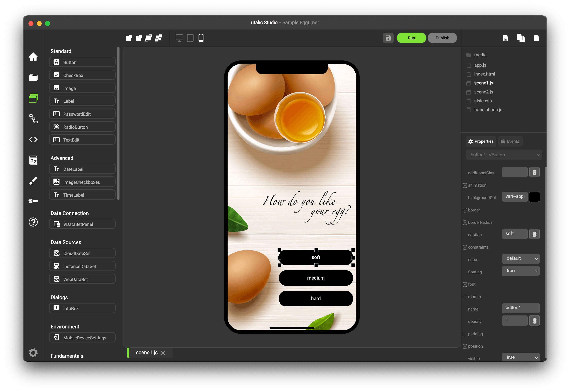Select the MobileDeviceSettings component
The image size is (570, 392).
click(82, 338)
